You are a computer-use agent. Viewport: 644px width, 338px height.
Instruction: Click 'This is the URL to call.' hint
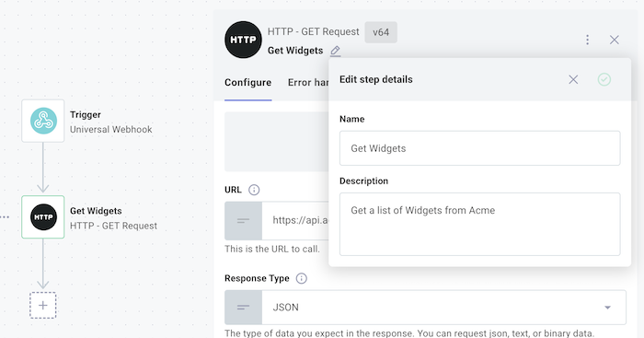(x=272, y=250)
